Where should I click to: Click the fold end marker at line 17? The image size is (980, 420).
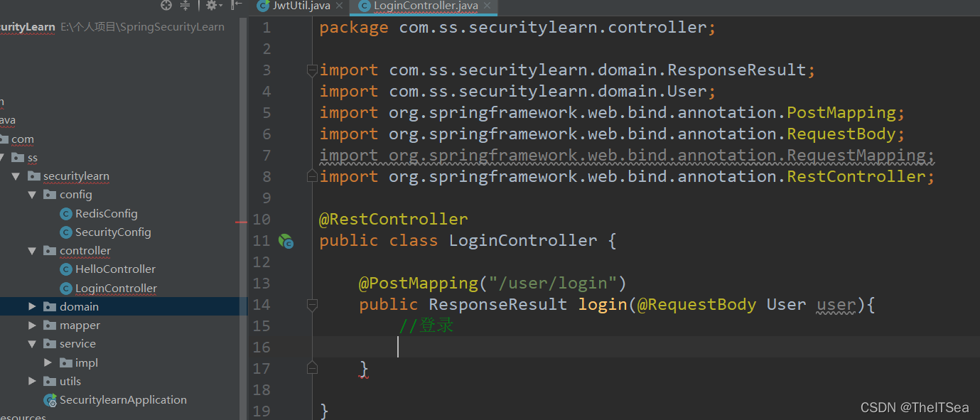tap(312, 367)
